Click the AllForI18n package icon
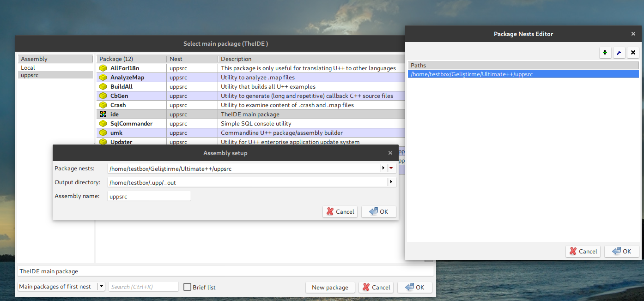Image resolution: width=644 pixels, height=301 pixels. tap(103, 68)
